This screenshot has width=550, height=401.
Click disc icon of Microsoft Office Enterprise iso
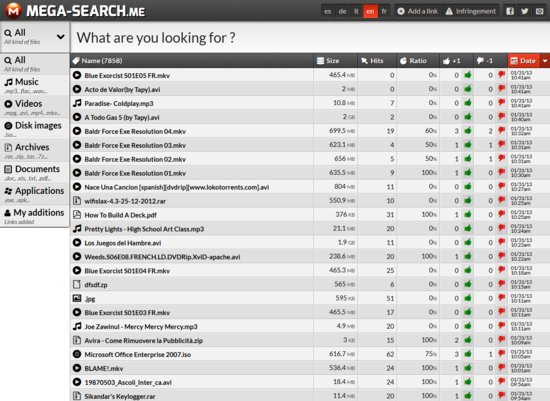coord(77,354)
